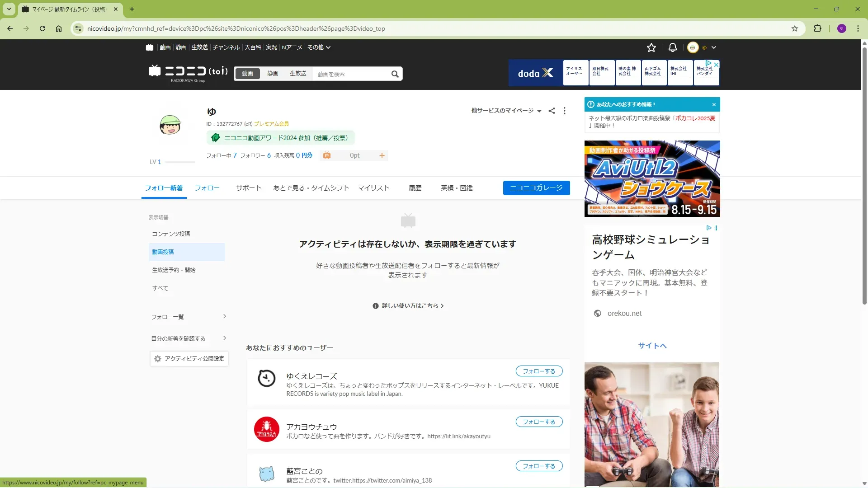Open the ニコニコガレージ button
The height and width of the screenshot is (488, 868).
coord(536,188)
